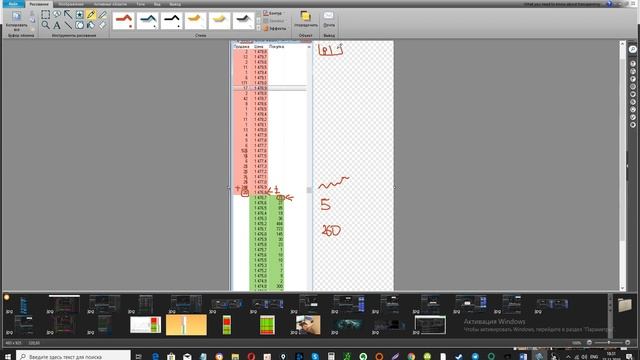
Task: Expand the Styles gallery with bottom arrow
Action: pyautogui.click(x=258, y=28)
